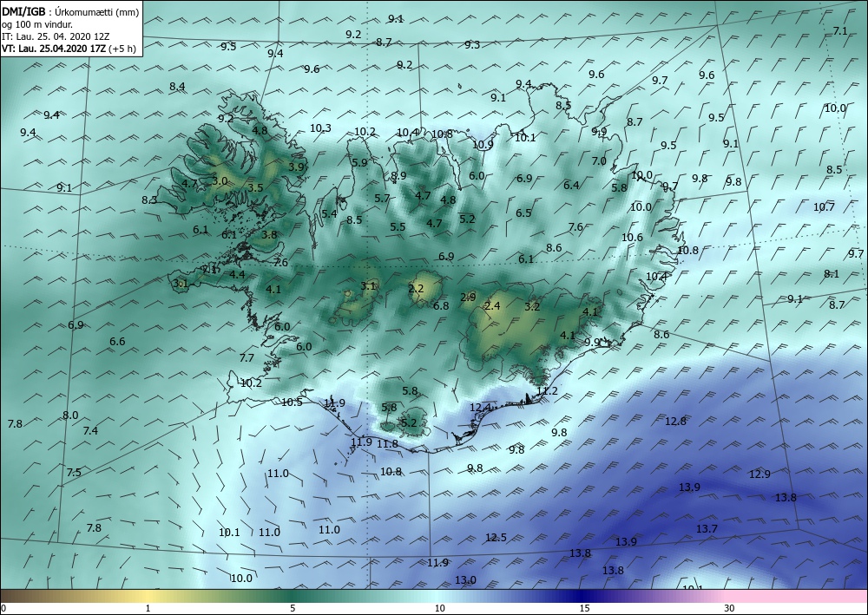
Task: Click the map value '2.9'
Action: click(468, 297)
